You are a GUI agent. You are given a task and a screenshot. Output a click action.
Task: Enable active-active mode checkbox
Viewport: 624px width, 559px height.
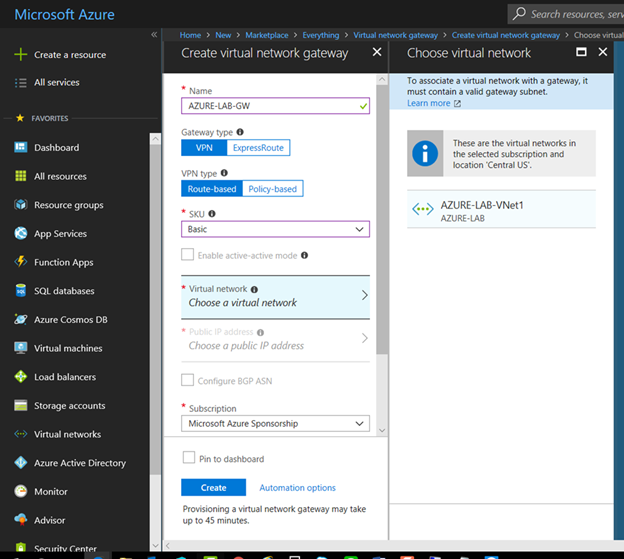[x=187, y=254]
